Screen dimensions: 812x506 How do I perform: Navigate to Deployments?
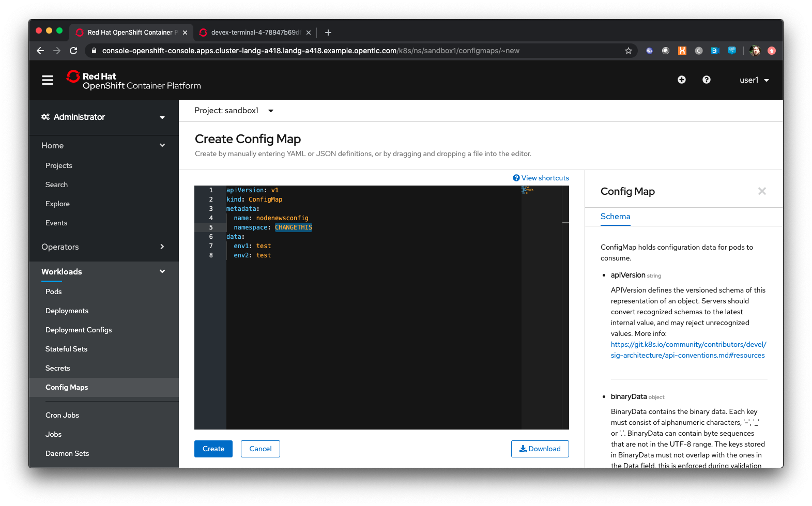pyautogui.click(x=67, y=311)
